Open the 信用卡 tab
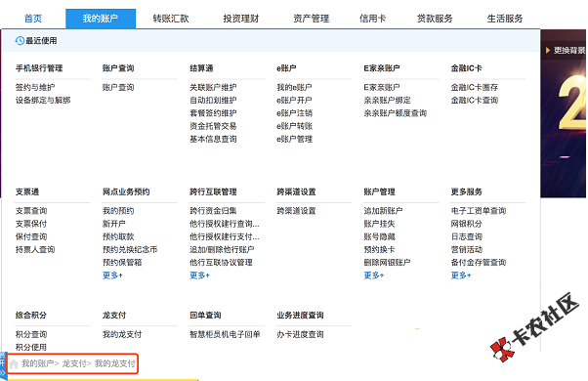Image resolution: width=588 pixels, height=381 pixels. [372, 19]
